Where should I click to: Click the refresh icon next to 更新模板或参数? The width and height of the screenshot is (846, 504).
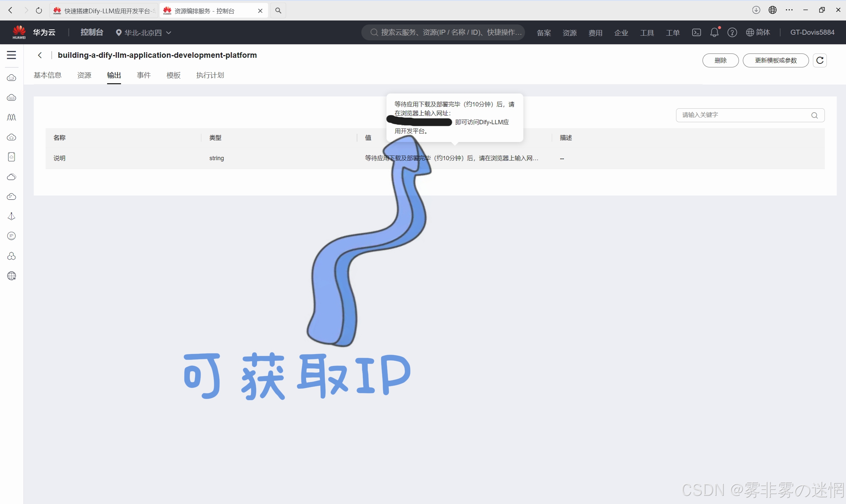coord(820,60)
